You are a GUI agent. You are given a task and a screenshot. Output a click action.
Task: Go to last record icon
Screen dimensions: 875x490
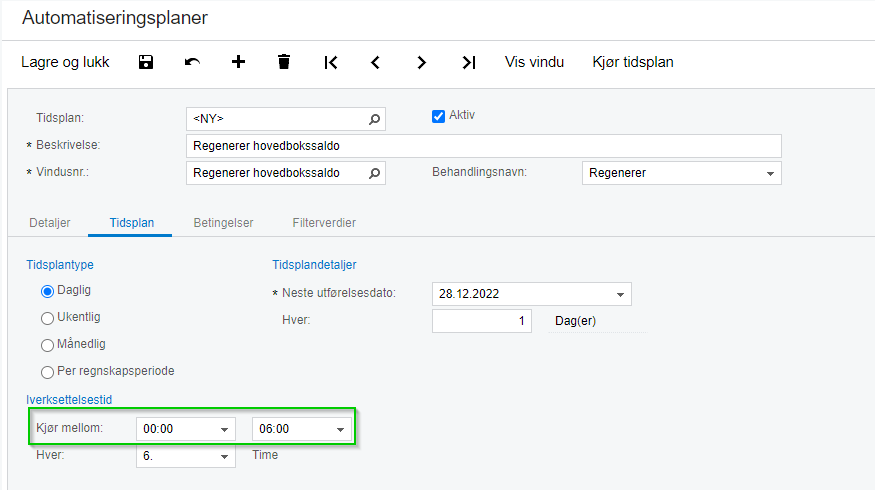click(x=469, y=63)
